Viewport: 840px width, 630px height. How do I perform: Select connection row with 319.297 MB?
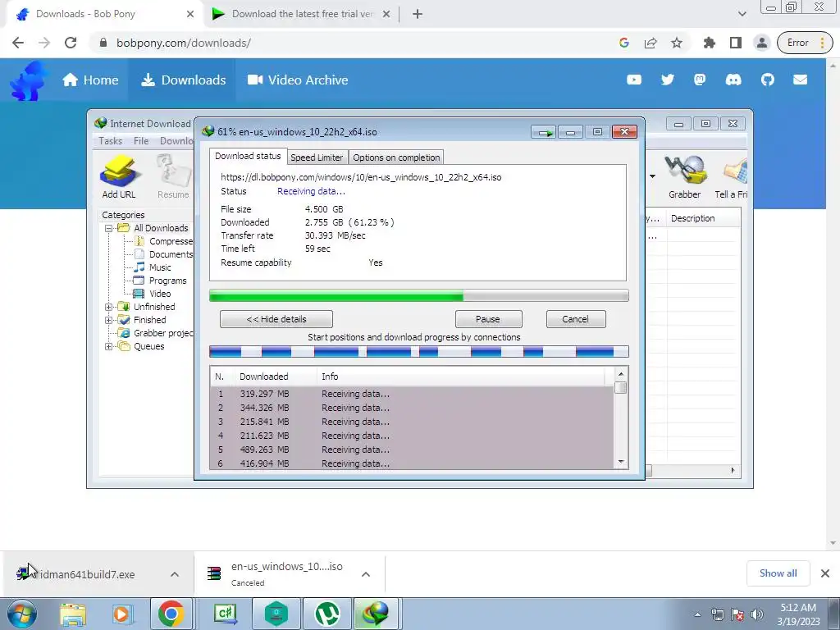412,394
